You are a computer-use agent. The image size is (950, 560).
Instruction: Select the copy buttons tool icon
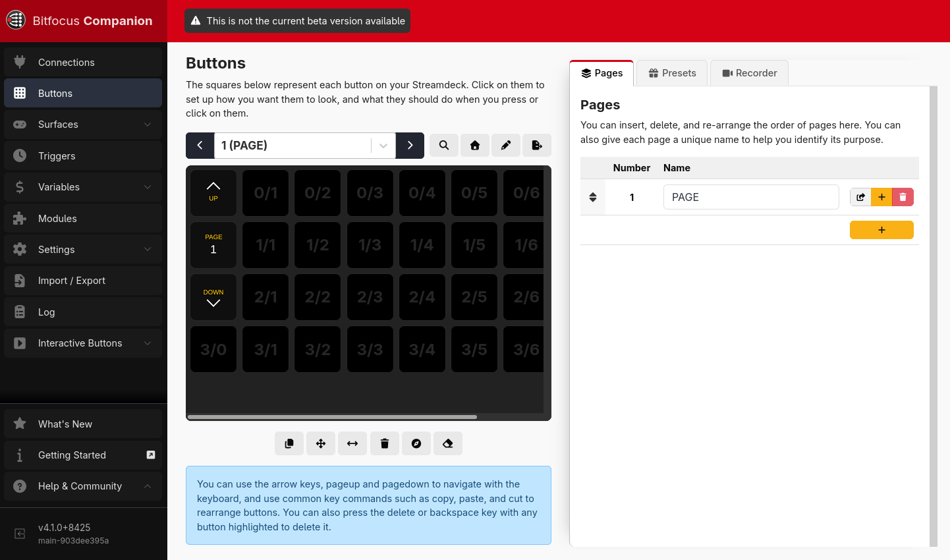pyautogui.click(x=289, y=443)
